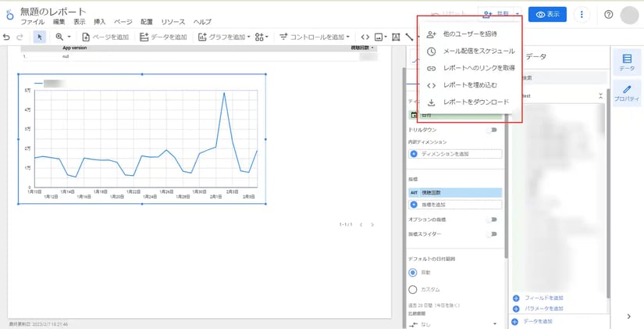Image resolution: width=644 pixels, height=329 pixels.
Task: Click データを追加 in the toolbar
Action: tap(163, 37)
